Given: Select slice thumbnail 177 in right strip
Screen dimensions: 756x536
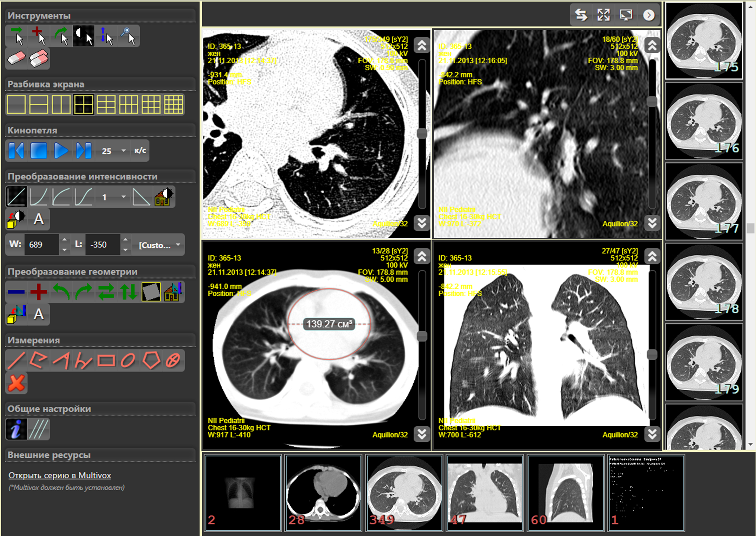Looking at the screenshot, I should [704, 201].
